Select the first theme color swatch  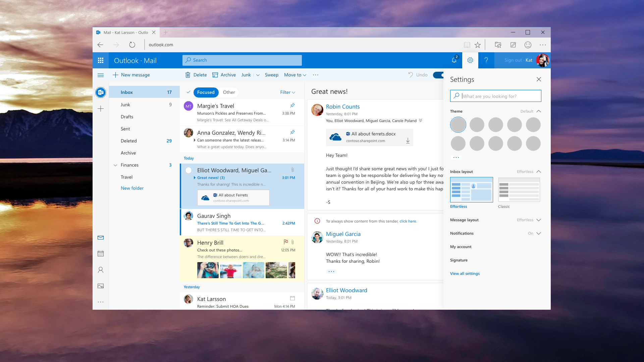458,125
